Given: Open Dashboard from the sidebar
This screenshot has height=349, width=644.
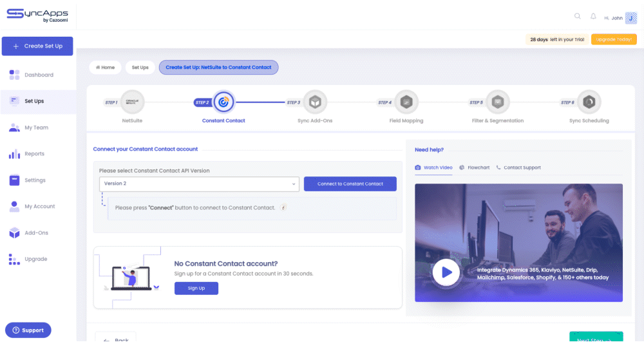Looking at the screenshot, I should tap(38, 75).
